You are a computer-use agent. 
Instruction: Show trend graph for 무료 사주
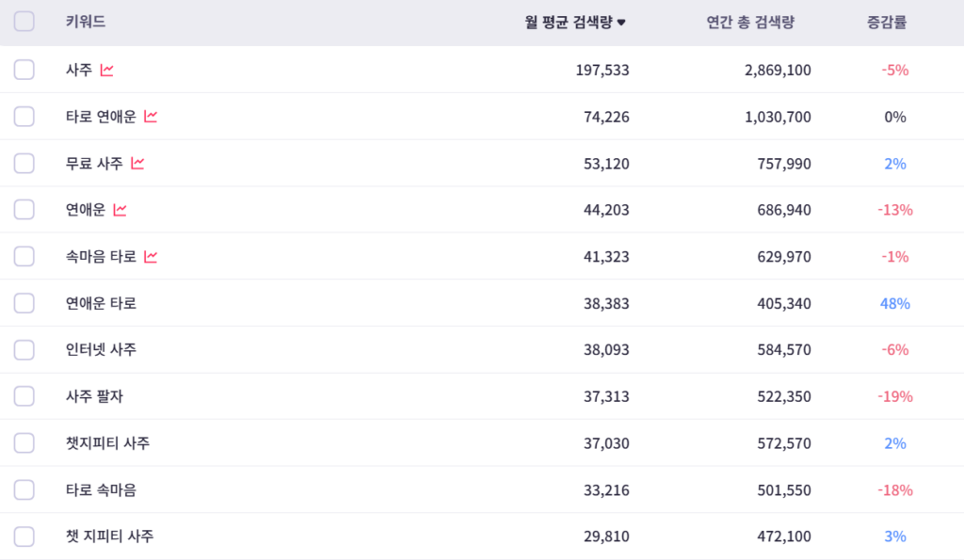137,163
